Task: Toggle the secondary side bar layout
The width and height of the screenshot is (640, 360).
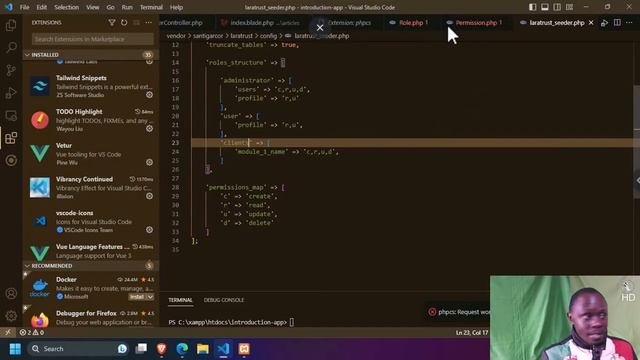Action: [557, 7]
